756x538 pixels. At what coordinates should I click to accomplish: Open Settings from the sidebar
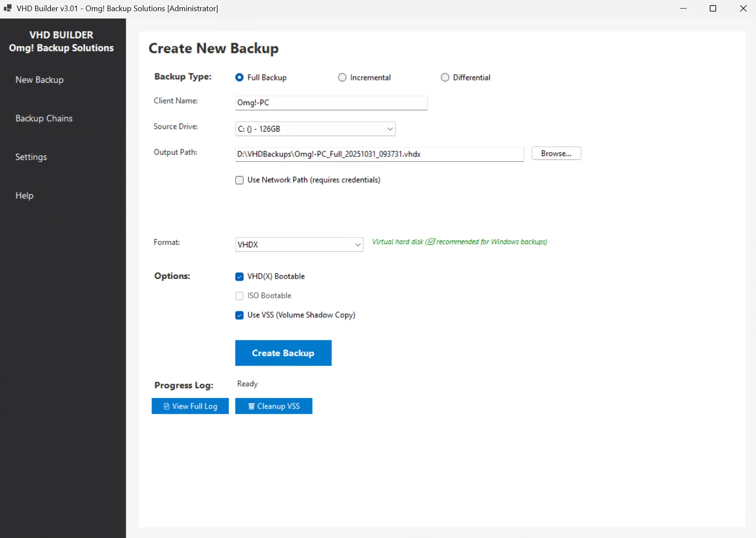pyautogui.click(x=31, y=157)
